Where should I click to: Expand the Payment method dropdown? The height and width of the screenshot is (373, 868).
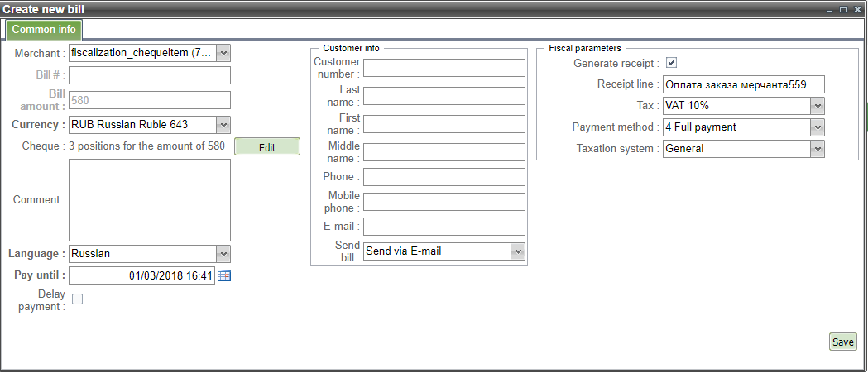[818, 127]
